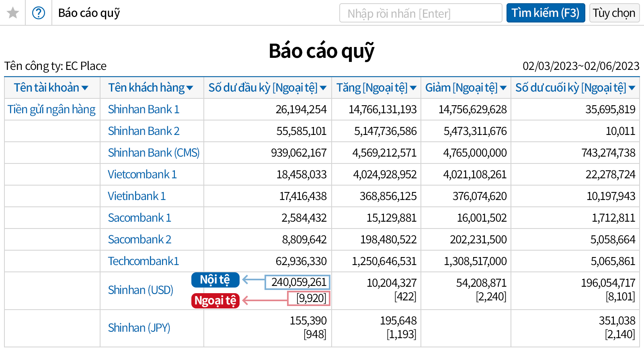Expand the Tên khách hàng column dropdown
Image resolution: width=644 pixels, height=351 pixels.
click(190, 88)
